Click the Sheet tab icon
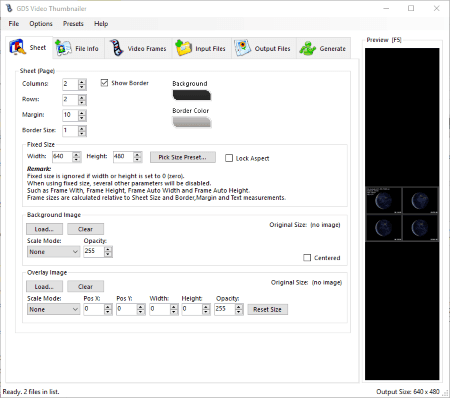The width and height of the screenshot is (450, 398). (x=17, y=47)
